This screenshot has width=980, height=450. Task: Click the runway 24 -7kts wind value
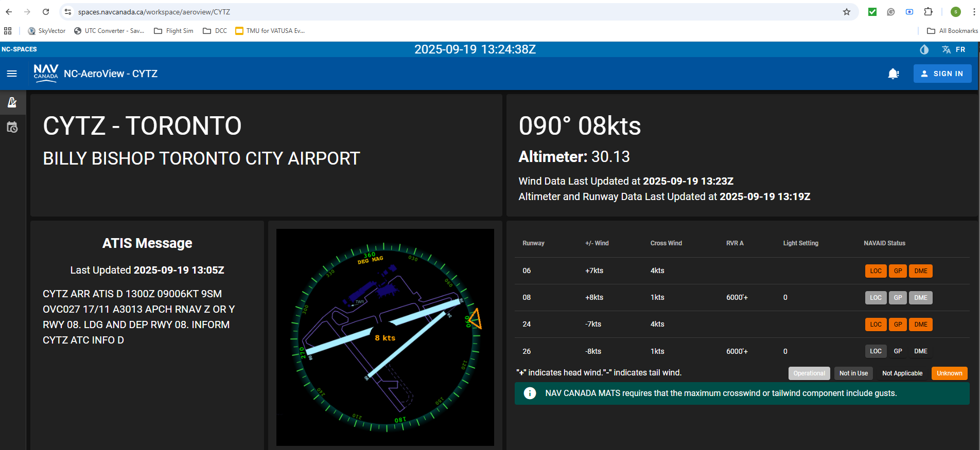point(593,325)
